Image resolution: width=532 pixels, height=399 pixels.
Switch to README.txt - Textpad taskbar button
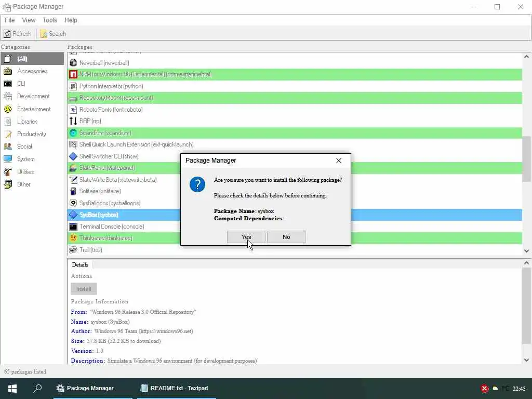click(177, 388)
